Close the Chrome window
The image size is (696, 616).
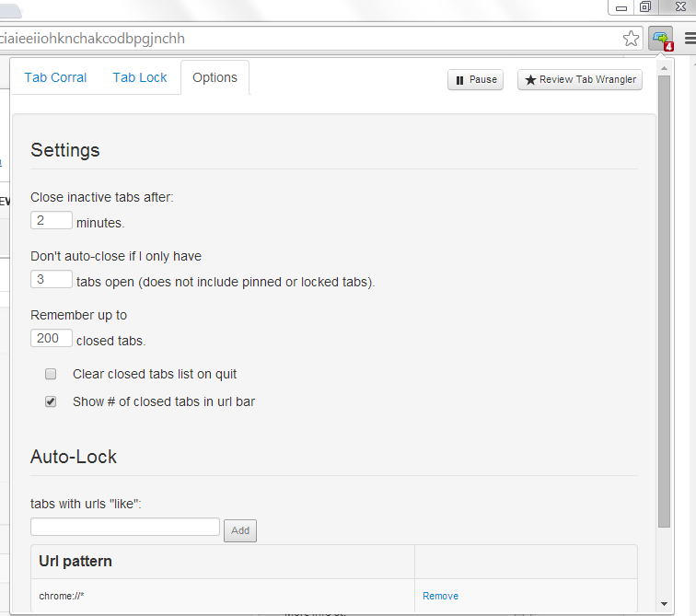pyautogui.click(x=680, y=7)
